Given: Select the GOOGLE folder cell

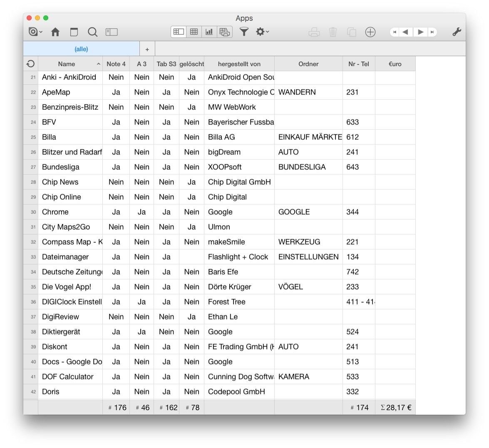Looking at the screenshot, I should (308, 212).
